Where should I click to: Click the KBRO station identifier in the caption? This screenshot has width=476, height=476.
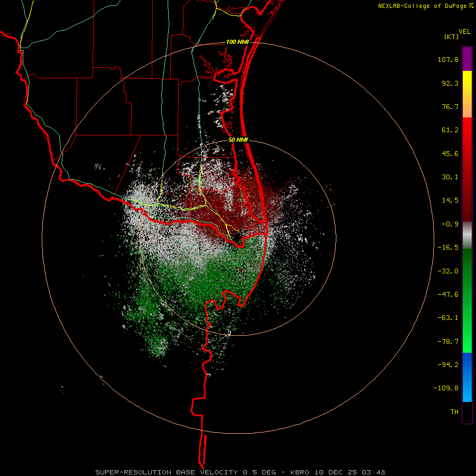point(300,472)
